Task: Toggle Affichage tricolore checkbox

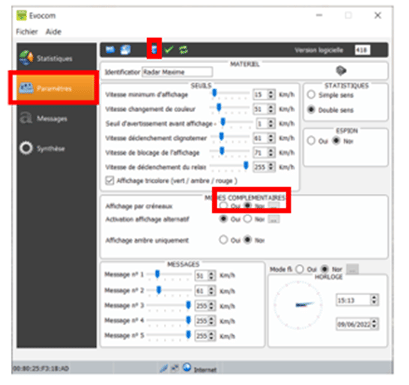Action: pos(109,181)
